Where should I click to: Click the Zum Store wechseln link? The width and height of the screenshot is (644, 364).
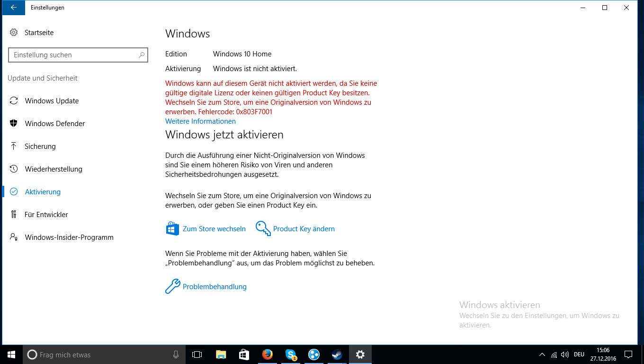coord(214,228)
